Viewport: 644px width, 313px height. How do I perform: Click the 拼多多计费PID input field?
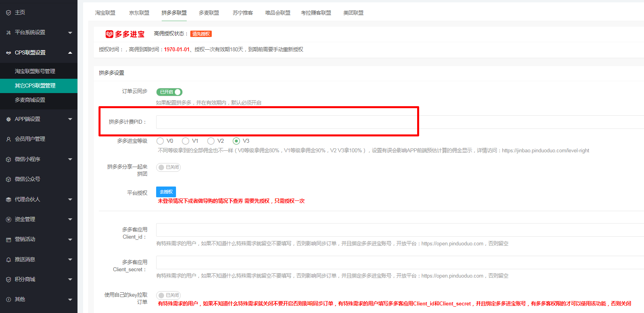(x=400, y=122)
